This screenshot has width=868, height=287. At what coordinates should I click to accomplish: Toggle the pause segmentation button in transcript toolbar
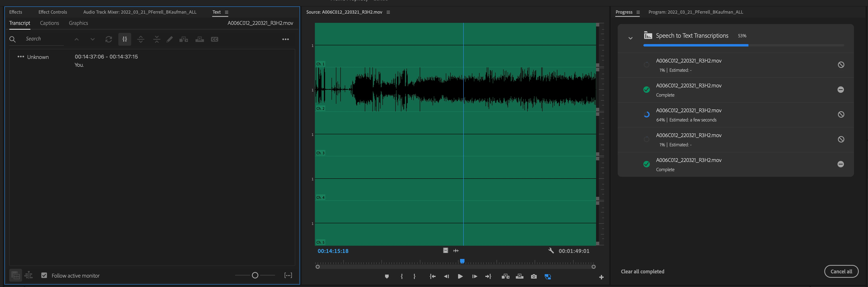tap(125, 39)
